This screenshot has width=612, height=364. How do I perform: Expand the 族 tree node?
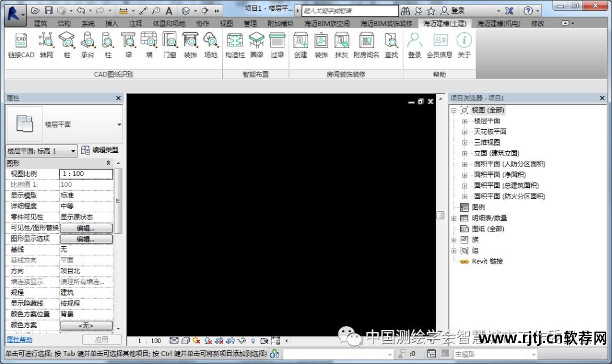pos(454,239)
